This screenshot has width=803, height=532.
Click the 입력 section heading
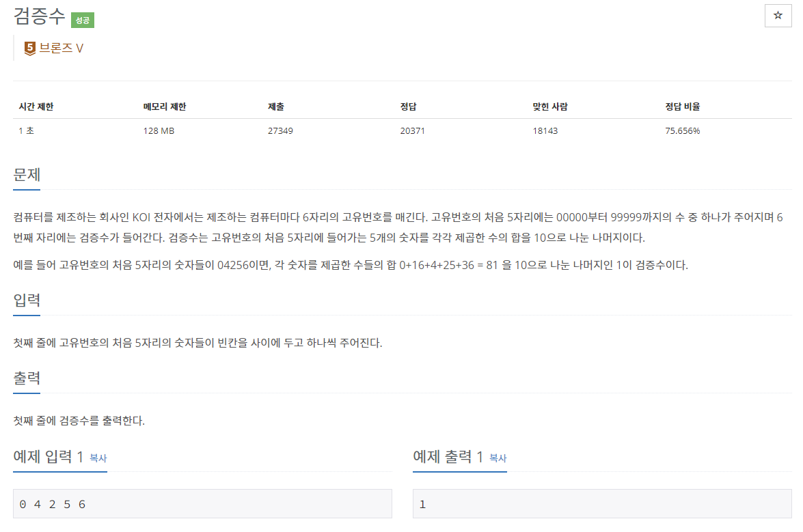pos(27,300)
